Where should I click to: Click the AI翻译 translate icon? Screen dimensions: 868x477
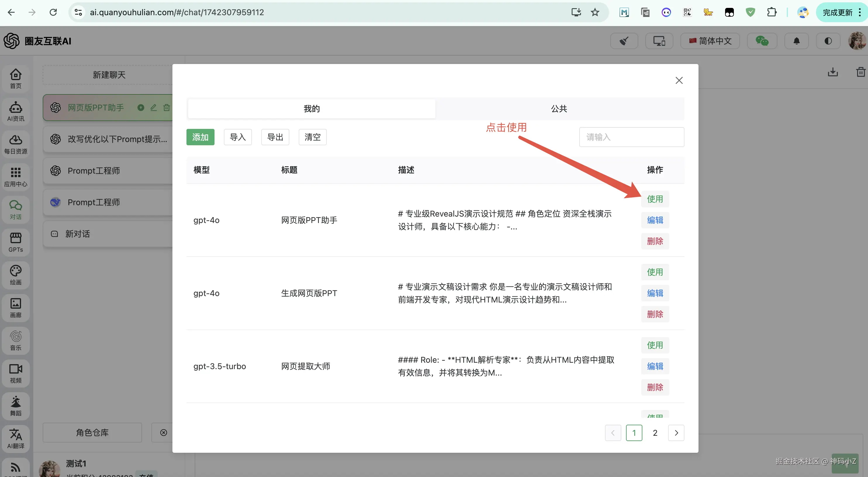click(x=15, y=438)
